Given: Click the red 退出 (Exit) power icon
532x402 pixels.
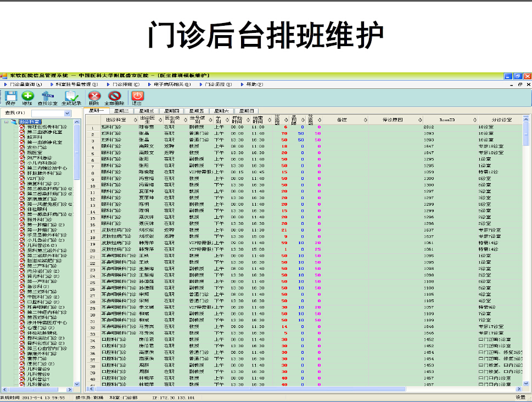Looking at the screenshot, I should coord(137,97).
